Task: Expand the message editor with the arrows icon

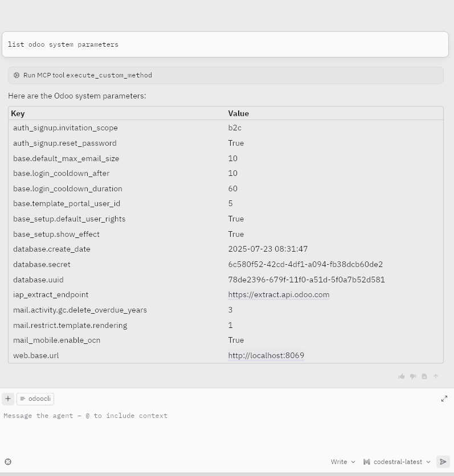Action: (x=444, y=399)
